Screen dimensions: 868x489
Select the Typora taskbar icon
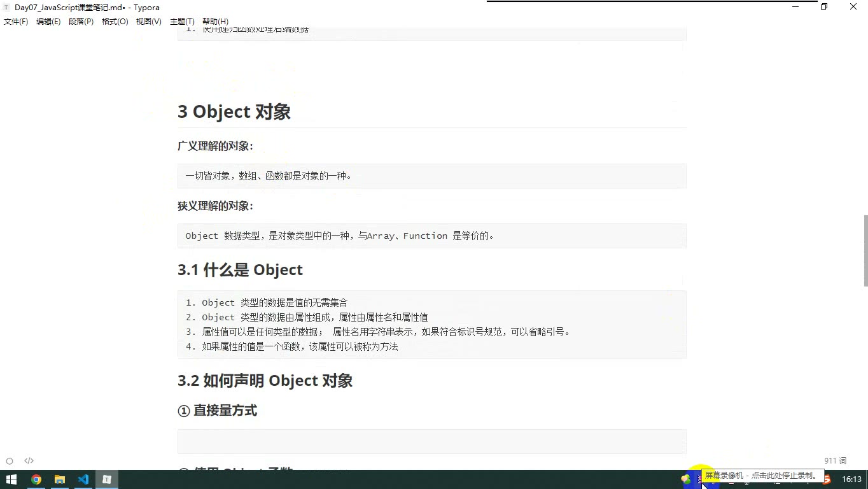point(107,479)
